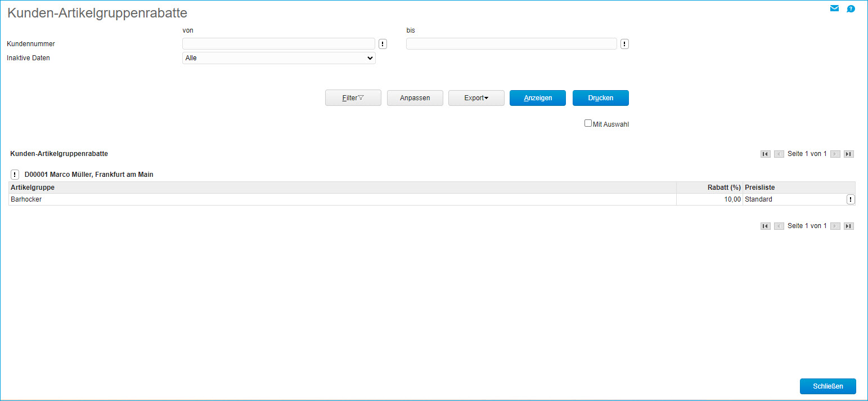Go to last page in upper pager
Screen dimensions: 868x401
pos(849,154)
